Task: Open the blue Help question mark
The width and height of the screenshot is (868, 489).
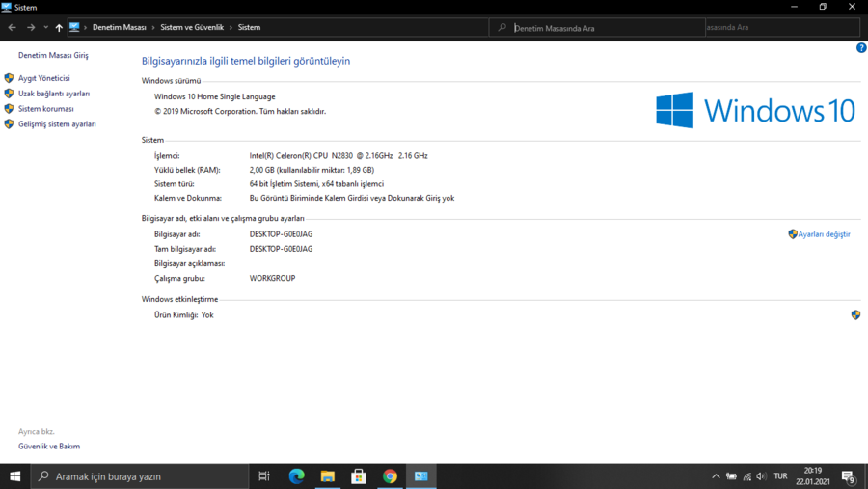Action: 861,48
